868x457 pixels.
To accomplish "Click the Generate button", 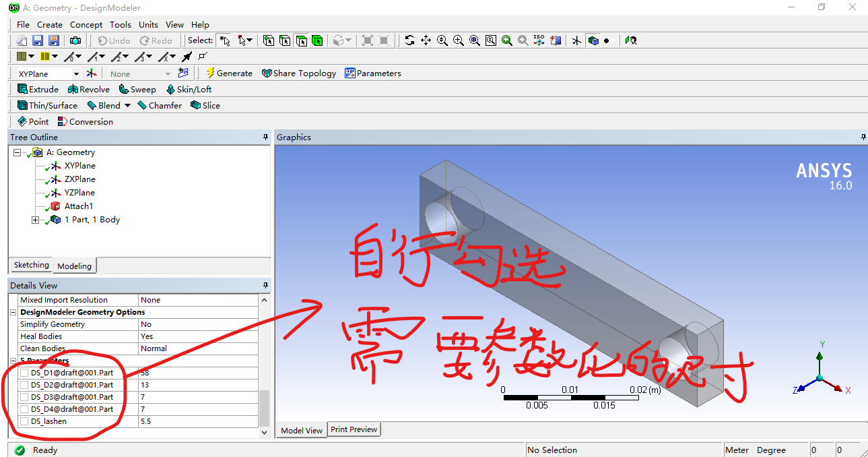I will coord(229,73).
